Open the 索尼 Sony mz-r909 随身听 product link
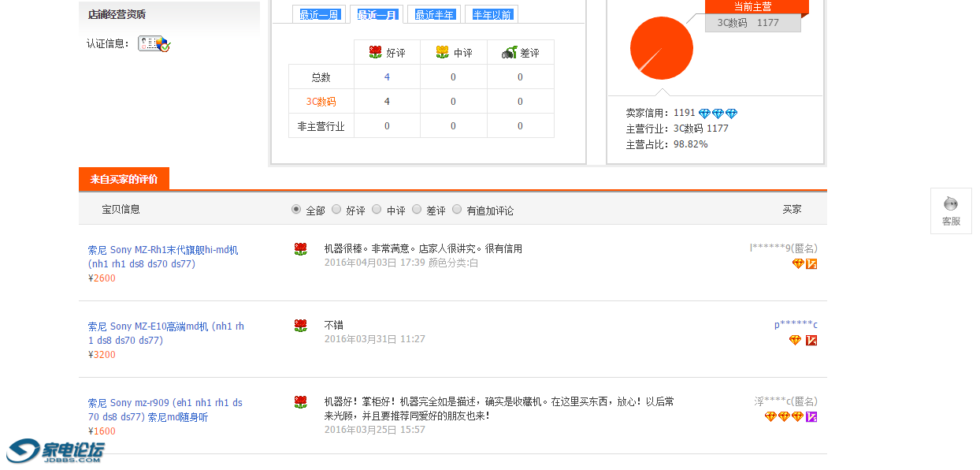The image size is (980, 470). click(x=165, y=410)
